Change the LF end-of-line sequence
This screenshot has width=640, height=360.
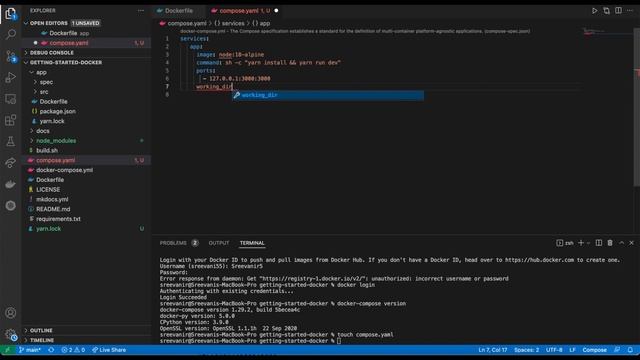coord(572,350)
